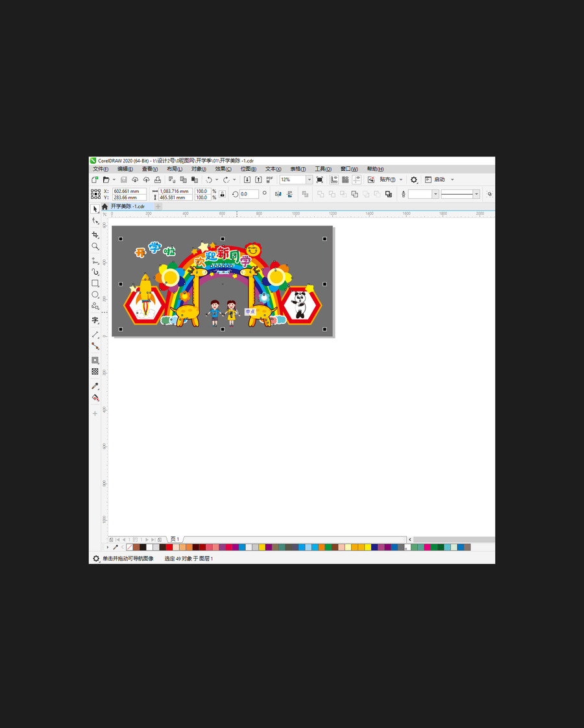The width and height of the screenshot is (584, 728).
Task: Select the Rectangle tool
Action: (x=95, y=283)
